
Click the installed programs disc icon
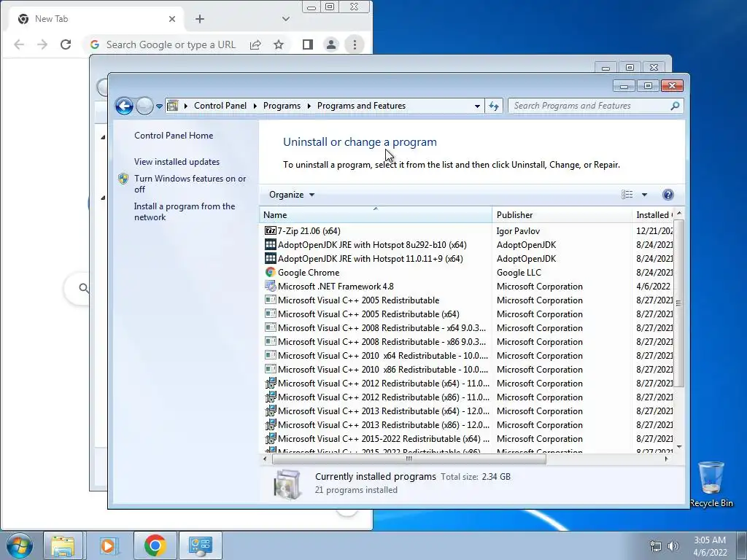tap(287, 484)
